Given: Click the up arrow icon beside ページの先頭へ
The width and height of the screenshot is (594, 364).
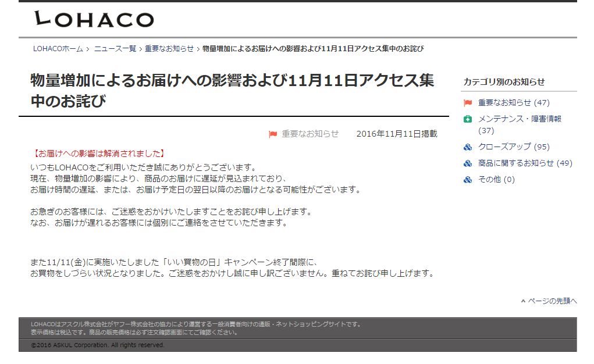Looking at the screenshot, I should pyautogui.click(x=523, y=301).
